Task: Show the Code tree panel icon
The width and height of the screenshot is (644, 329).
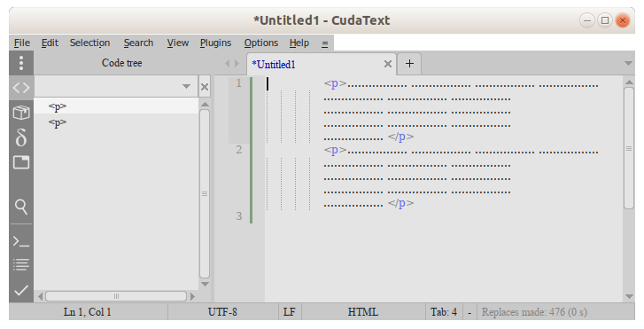Action: (21, 88)
